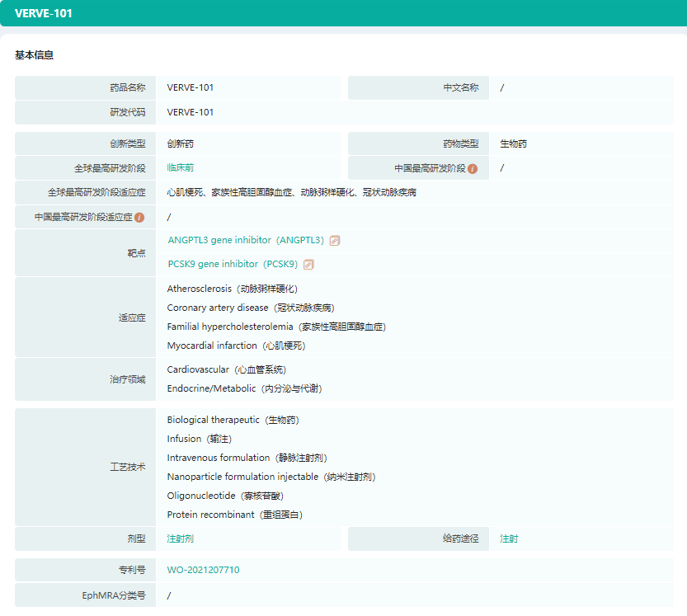The width and height of the screenshot is (687, 616).
Task: Open the PCSK9 gene inhibitor target link
Action: pyautogui.click(x=233, y=265)
